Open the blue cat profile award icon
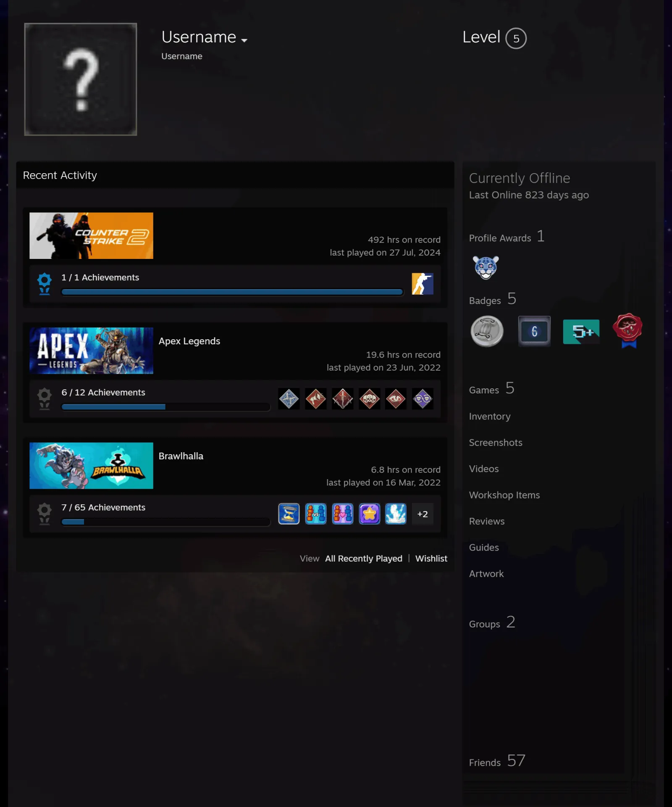The width and height of the screenshot is (672, 807). [486, 267]
